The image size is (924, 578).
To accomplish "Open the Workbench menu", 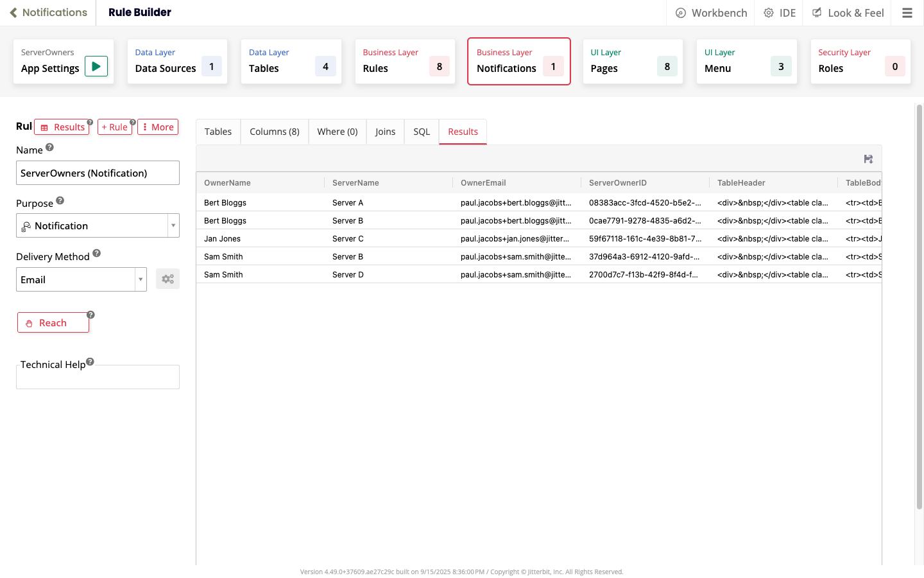I will (x=710, y=12).
